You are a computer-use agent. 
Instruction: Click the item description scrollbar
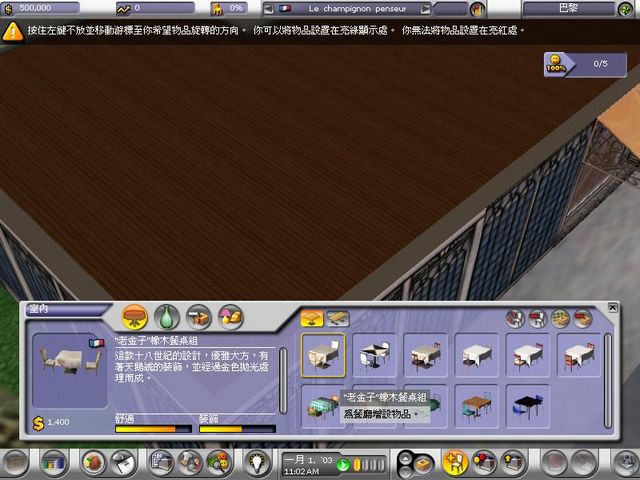coord(283,380)
